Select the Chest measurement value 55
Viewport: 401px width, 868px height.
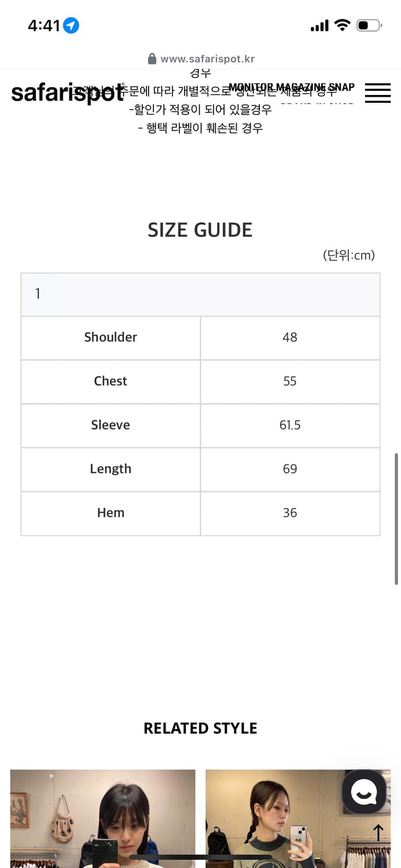click(290, 381)
